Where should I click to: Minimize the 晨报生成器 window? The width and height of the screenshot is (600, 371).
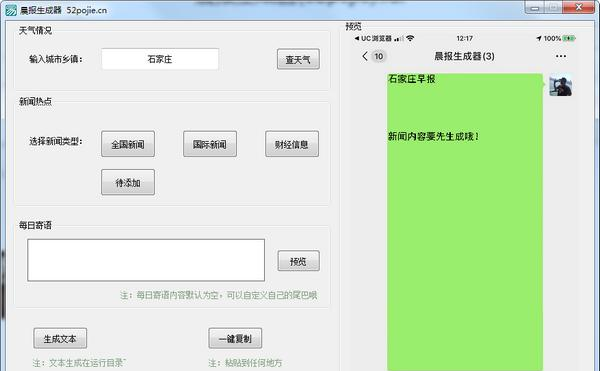pos(535,8)
